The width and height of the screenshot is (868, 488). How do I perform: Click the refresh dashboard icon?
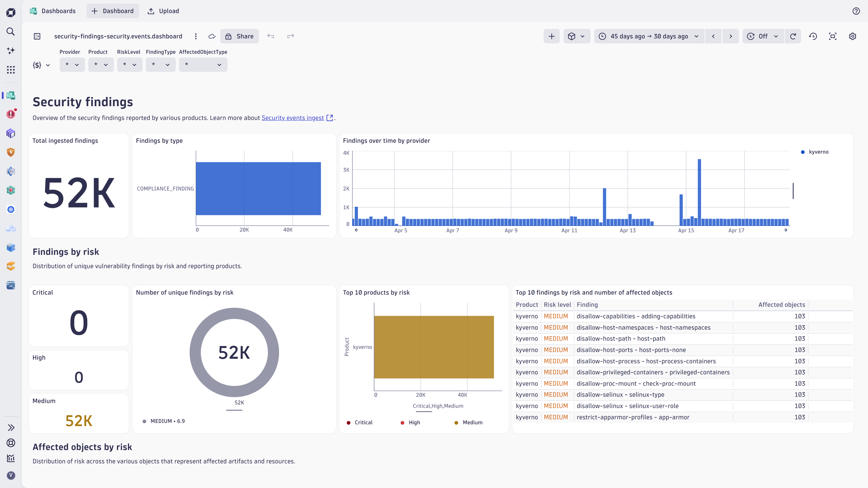pos(793,36)
